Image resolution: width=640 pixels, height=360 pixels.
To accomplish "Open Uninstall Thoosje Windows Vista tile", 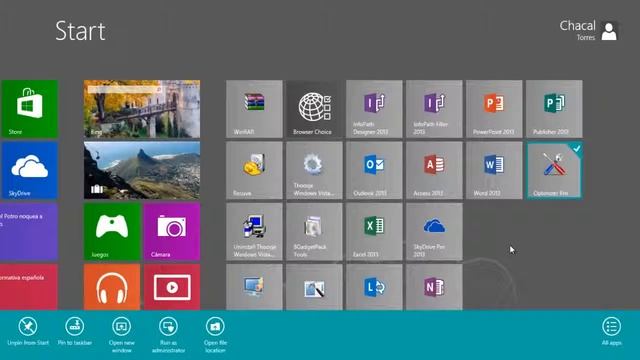I will [254, 231].
